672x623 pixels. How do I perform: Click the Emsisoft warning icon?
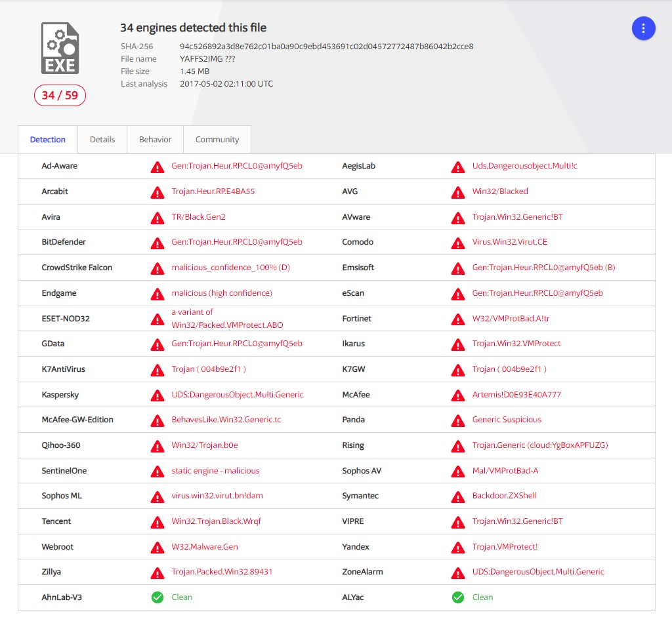tap(458, 269)
